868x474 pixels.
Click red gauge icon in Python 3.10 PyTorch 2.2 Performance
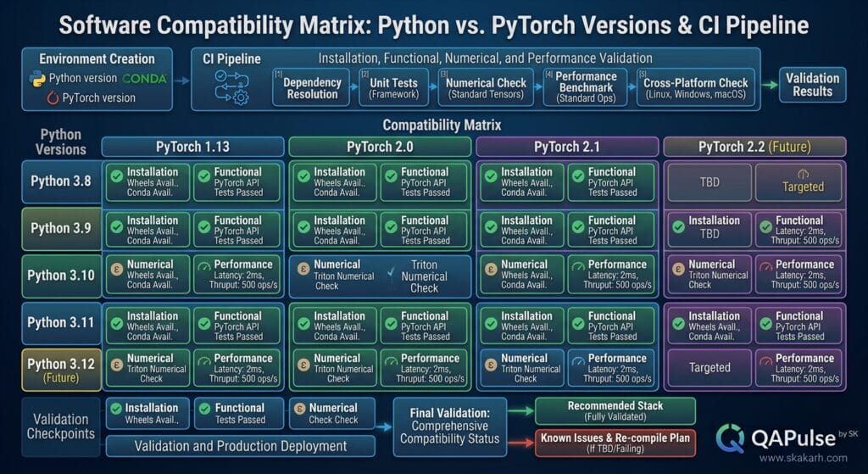click(x=765, y=267)
